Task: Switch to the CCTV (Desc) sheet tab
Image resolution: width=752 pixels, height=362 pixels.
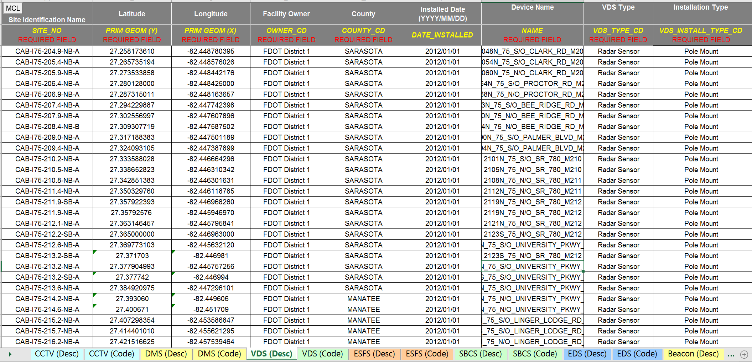Action: (x=57, y=354)
